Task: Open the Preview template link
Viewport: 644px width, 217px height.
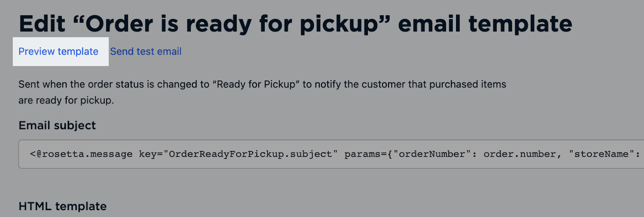Action: coord(58,52)
